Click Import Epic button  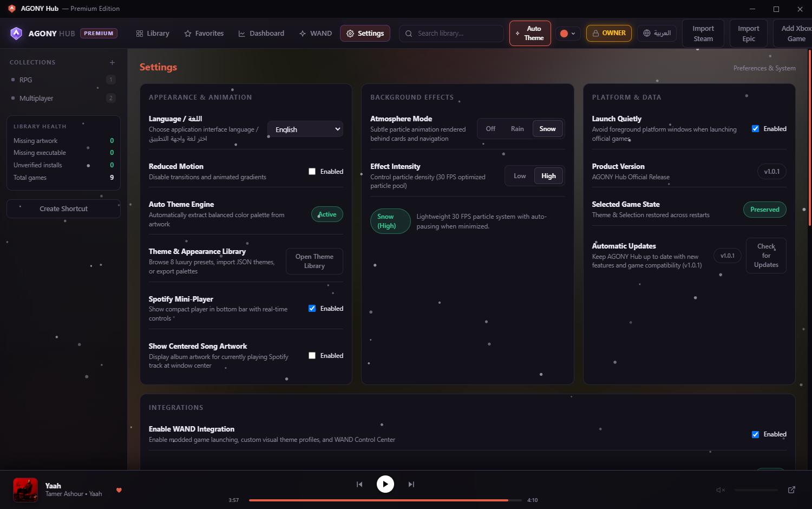coord(748,34)
